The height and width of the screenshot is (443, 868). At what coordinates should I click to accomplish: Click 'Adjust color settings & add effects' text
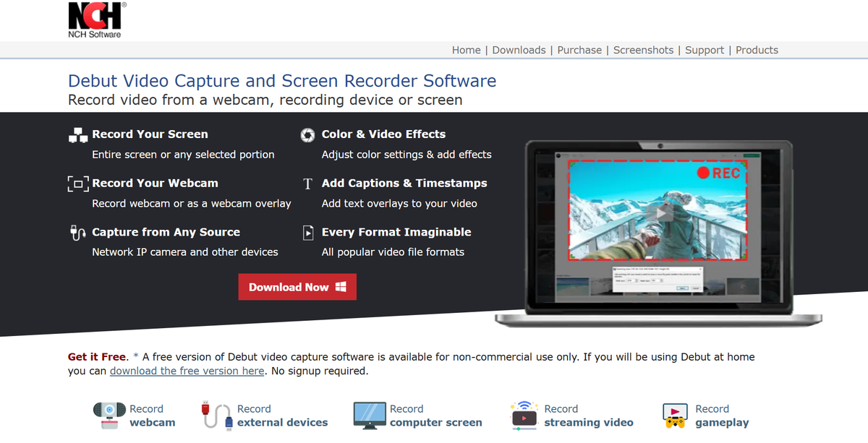coord(407,155)
